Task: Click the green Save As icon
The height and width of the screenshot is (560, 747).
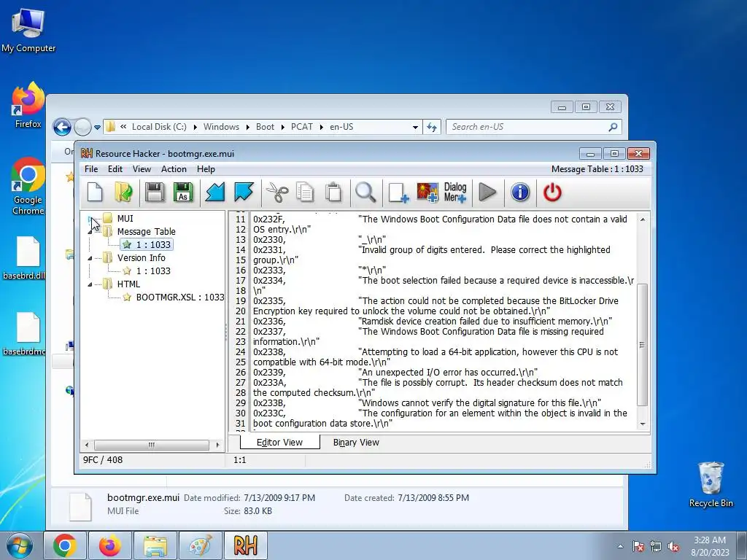Action: [x=183, y=192]
